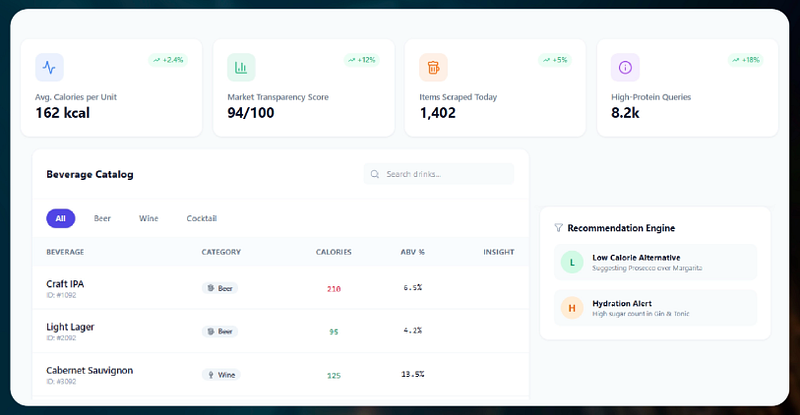Viewport: 800px width, 415px height.
Task: Click the 162 kcal value
Action: point(62,113)
